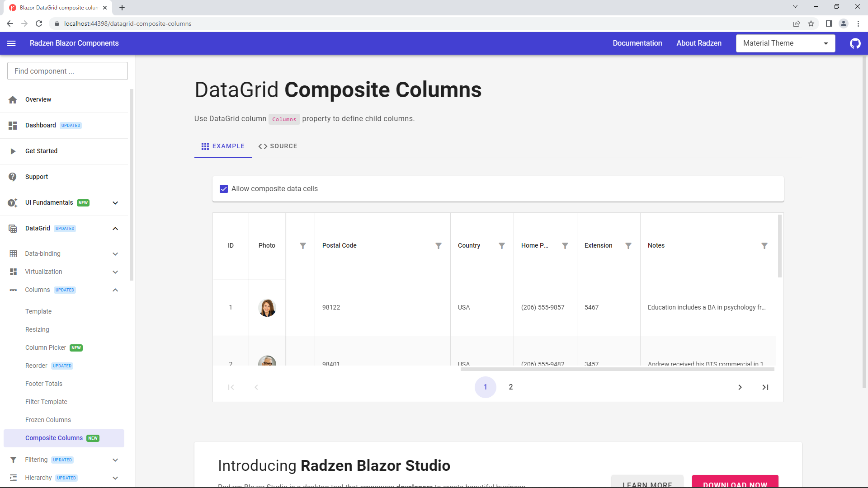Screen dimensions: 868x488
Task: Open the Documentation link
Action: pyautogui.click(x=637, y=43)
